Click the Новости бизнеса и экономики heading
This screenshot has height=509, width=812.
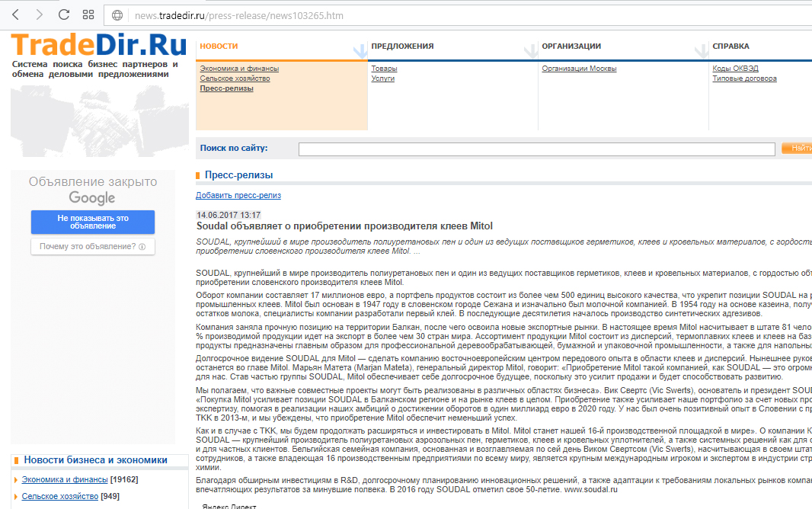[95, 459]
